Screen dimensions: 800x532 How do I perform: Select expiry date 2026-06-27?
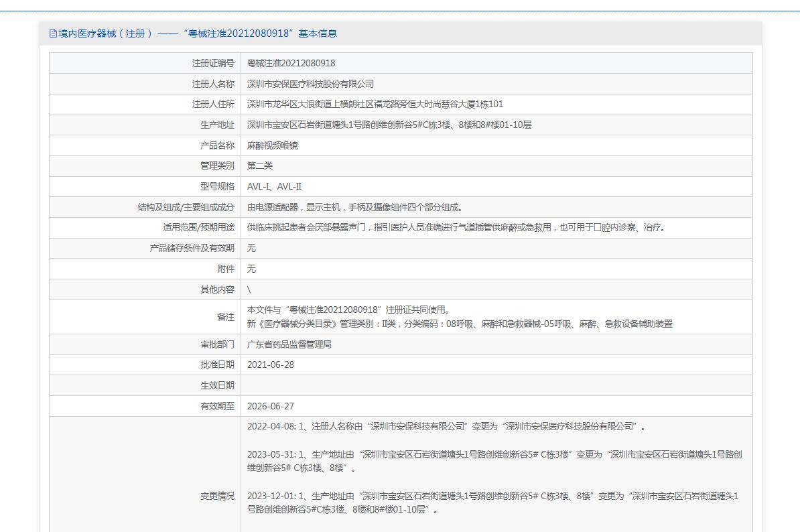271,407
